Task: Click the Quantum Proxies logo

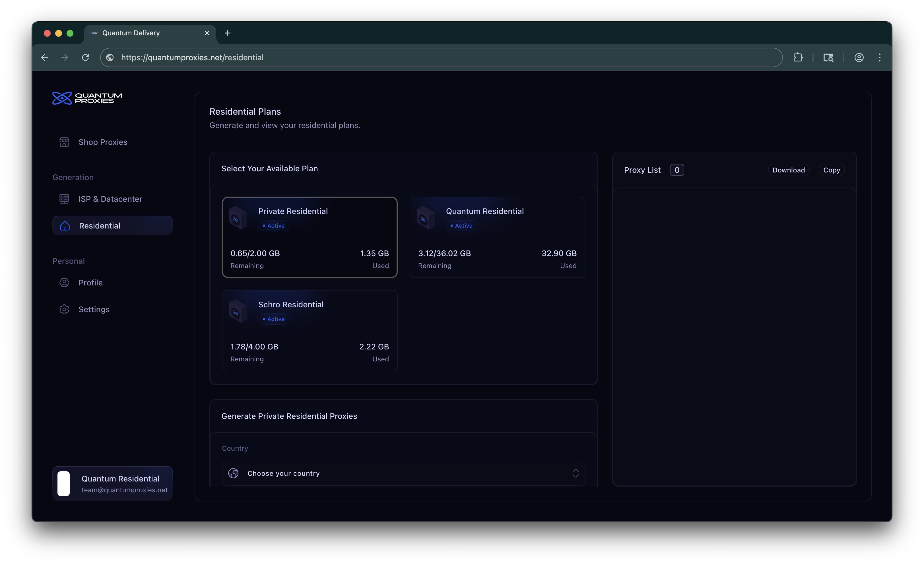Action: (86, 98)
